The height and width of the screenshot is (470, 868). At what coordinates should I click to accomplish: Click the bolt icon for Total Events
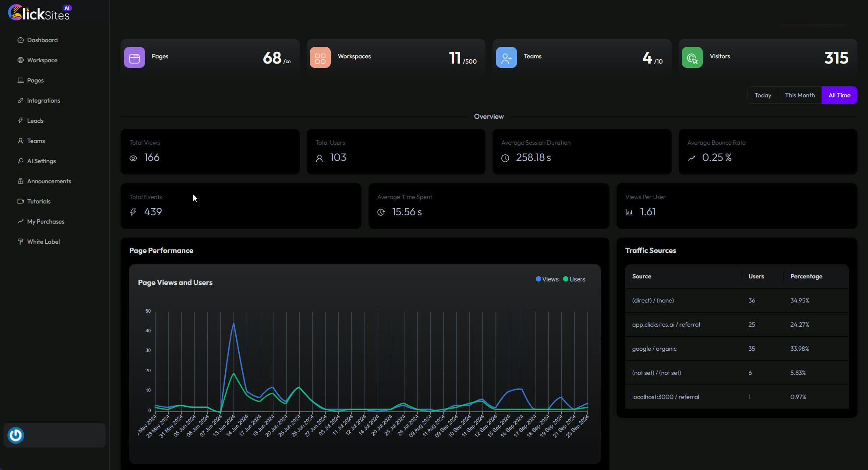tap(133, 212)
